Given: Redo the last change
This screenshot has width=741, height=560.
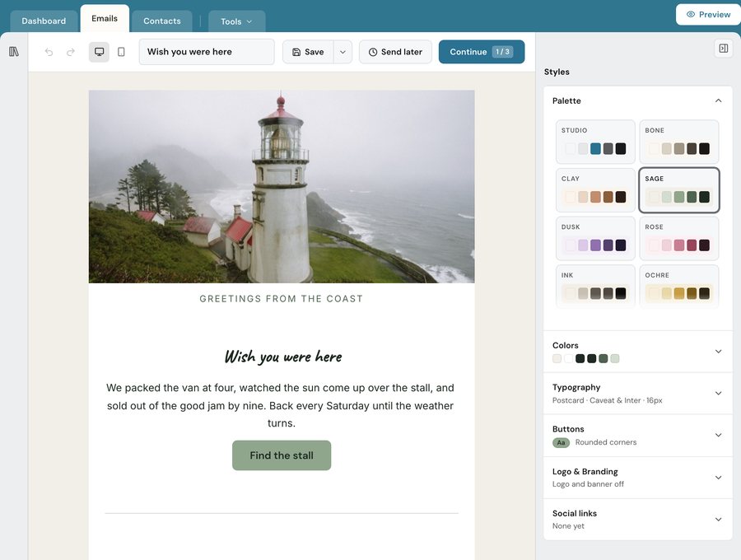Looking at the screenshot, I should click(x=71, y=52).
